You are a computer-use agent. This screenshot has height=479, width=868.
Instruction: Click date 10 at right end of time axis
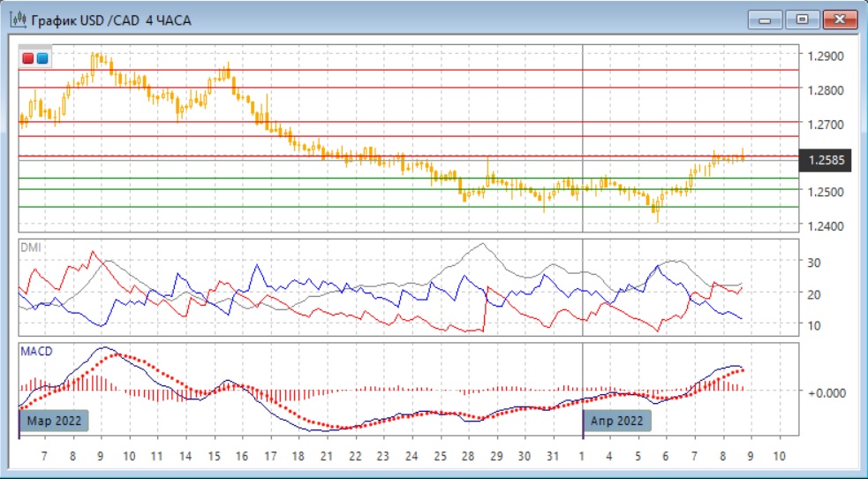[778, 456]
